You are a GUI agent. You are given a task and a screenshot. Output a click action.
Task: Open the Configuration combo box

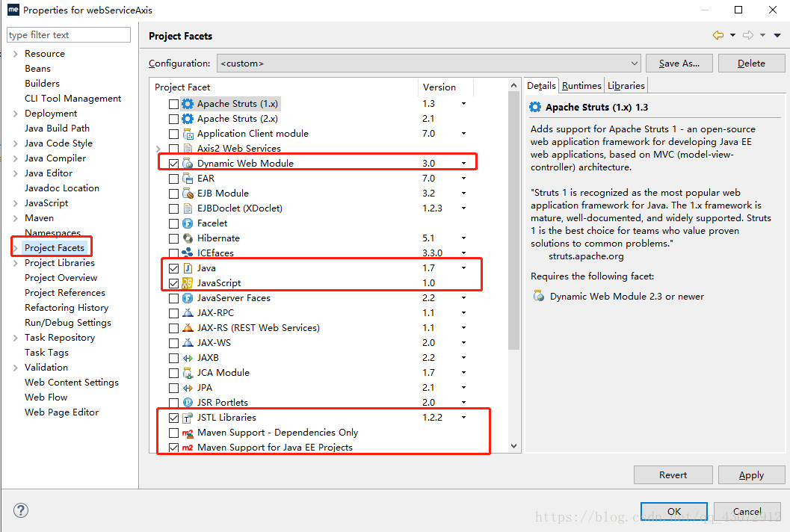[x=429, y=64]
